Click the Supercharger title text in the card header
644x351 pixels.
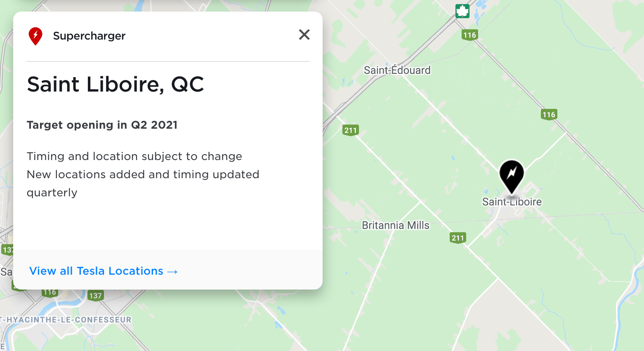89,36
